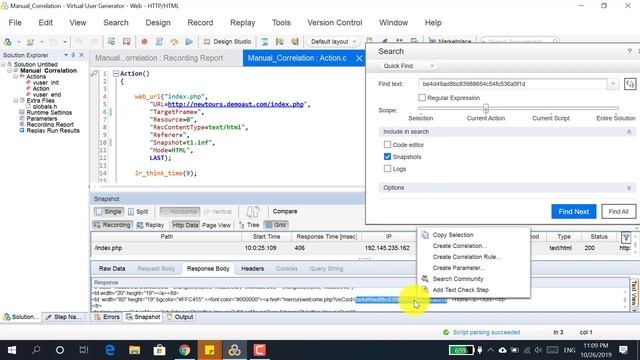Click the replace toggle icon beside Find text

pos(630,84)
